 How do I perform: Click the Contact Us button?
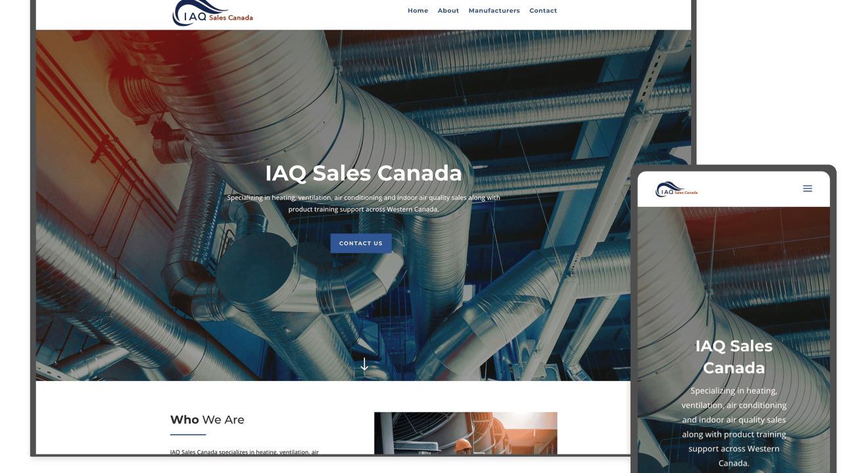361,243
